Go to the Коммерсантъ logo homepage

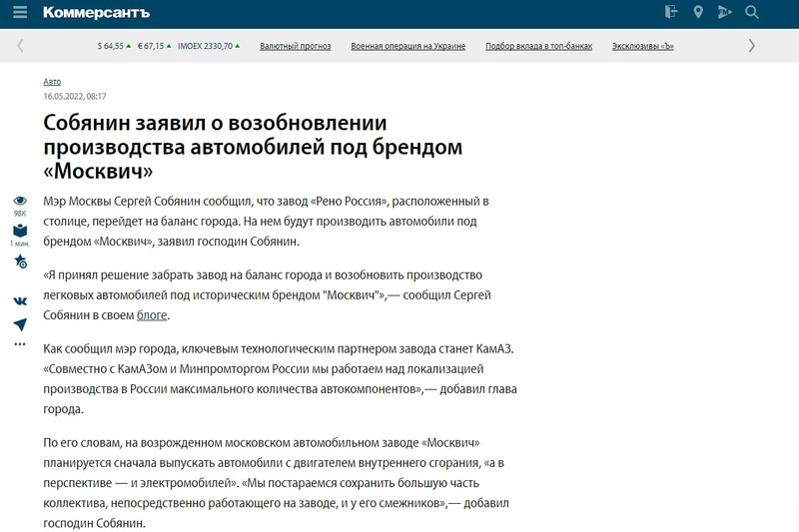96,12
